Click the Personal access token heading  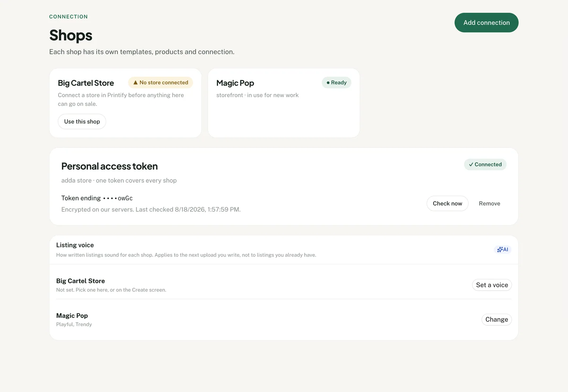(x=109, y=166)
